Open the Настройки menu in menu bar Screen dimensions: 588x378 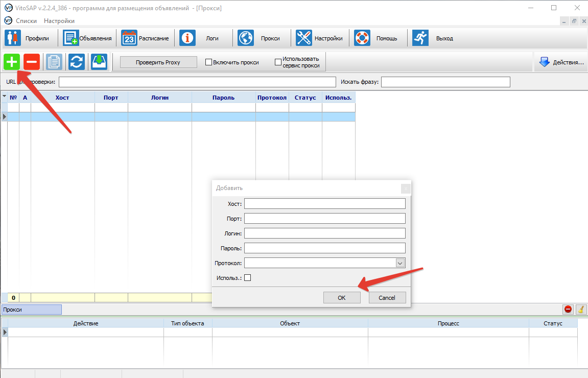(59, 21)
